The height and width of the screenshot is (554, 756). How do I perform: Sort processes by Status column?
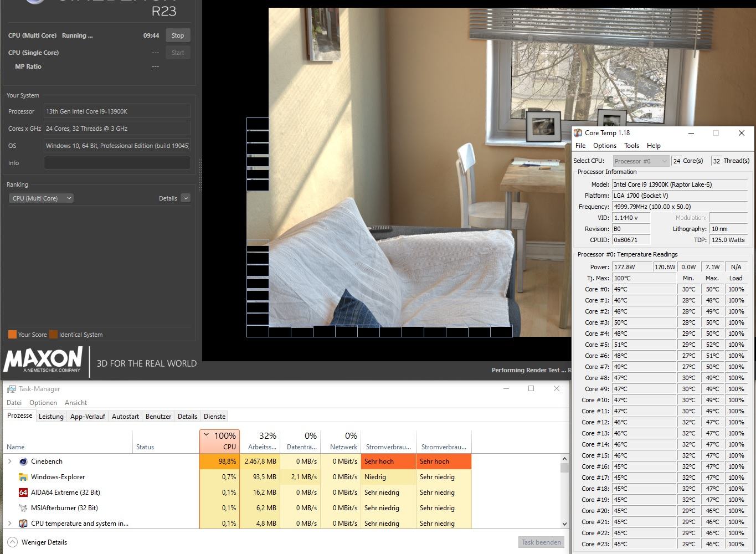click(x=166, y=442)
